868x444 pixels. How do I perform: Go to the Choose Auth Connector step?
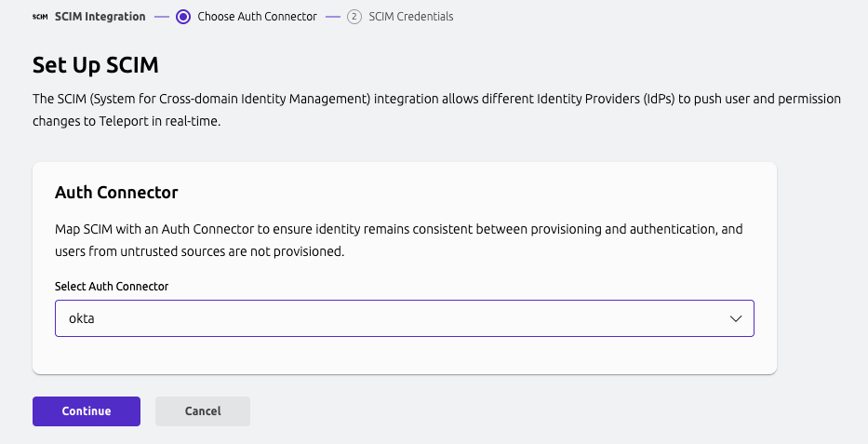tap(257, 16)
